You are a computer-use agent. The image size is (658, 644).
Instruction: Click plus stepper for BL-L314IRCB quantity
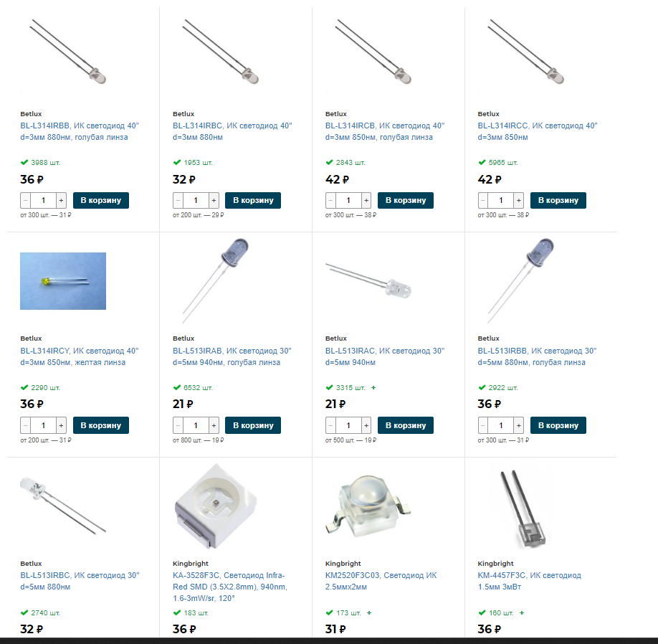366,200
